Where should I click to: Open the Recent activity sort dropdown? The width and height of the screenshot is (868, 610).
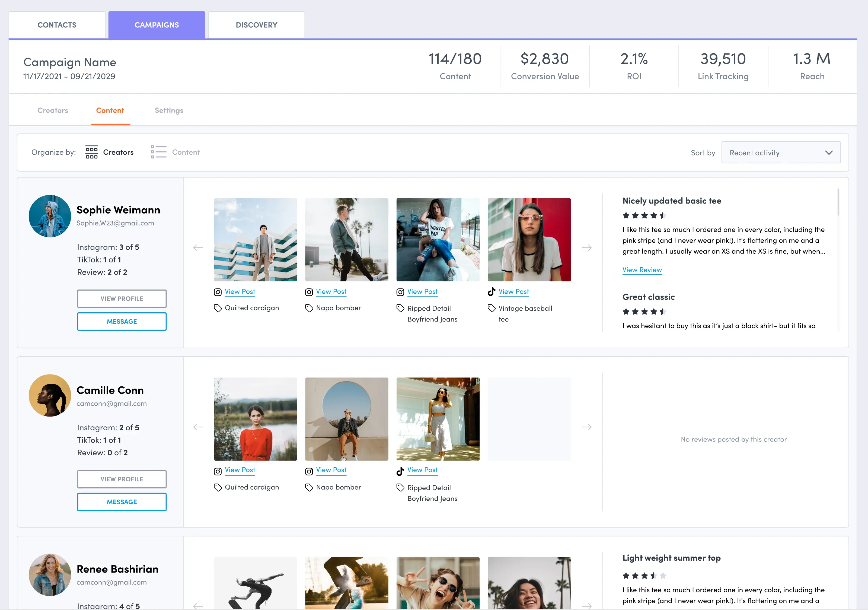(780, 152)
